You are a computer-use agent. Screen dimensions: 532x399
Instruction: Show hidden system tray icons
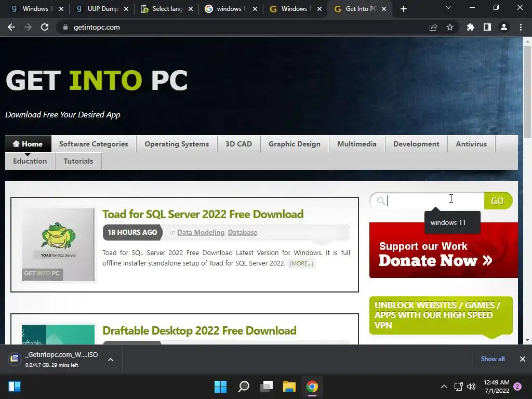tap(444, 387)
